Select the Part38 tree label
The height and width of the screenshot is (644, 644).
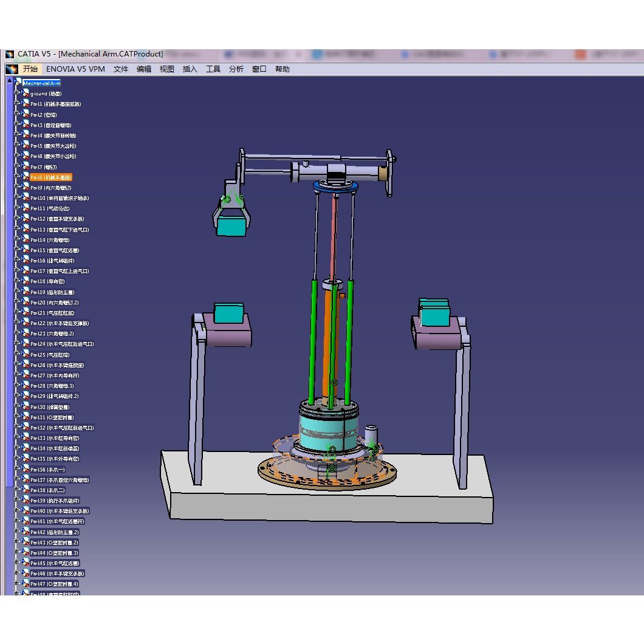47,490
